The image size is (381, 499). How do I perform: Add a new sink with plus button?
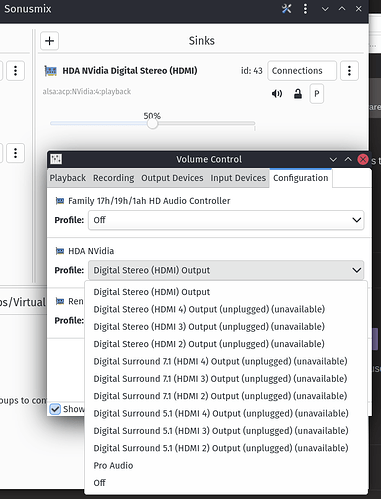coord(50,41)
